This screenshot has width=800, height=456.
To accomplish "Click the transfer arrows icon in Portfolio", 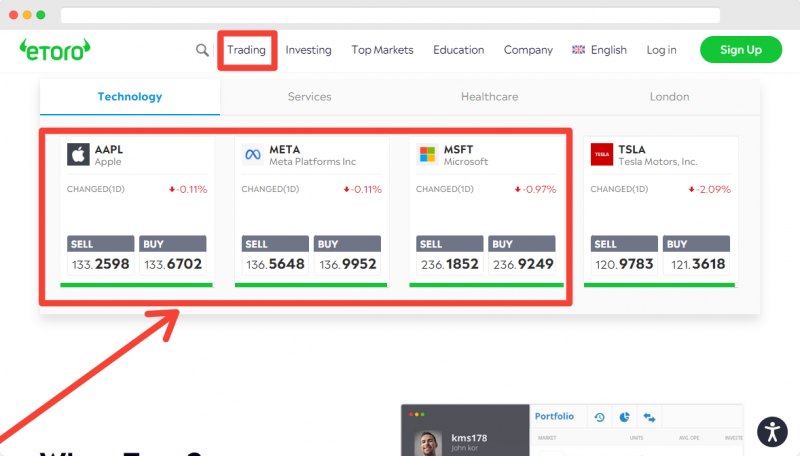I will click(649, 417).
